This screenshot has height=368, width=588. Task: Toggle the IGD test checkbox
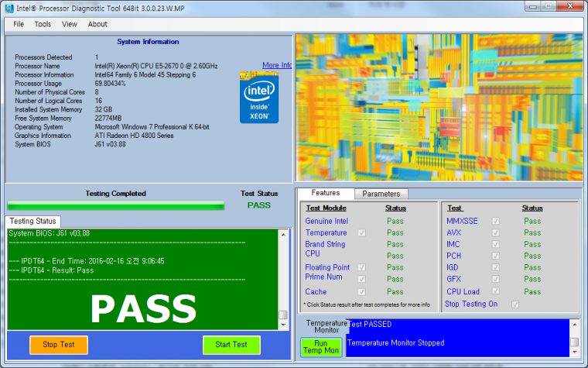pyautogui.click(x=495, y=267)
